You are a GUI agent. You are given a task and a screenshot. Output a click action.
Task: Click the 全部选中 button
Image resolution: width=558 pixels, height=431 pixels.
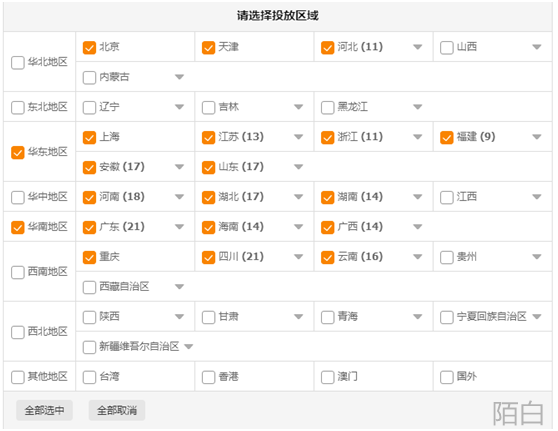(44, 410)
